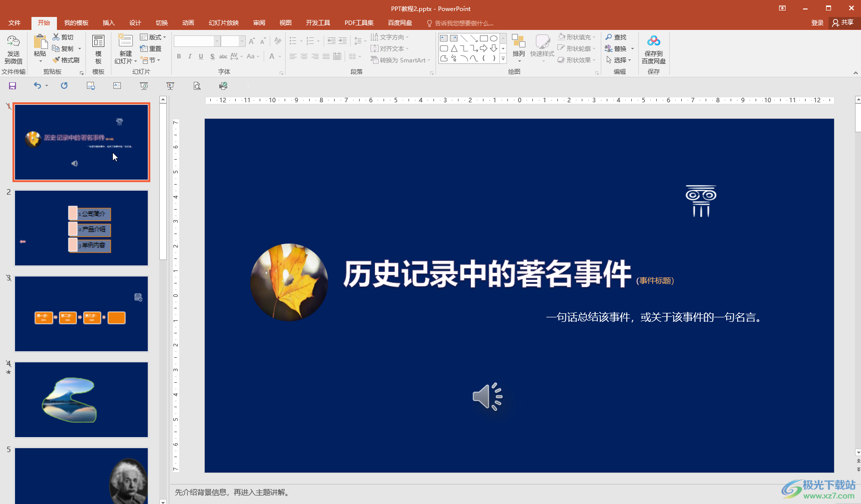Toggle text shadow formatting
The image size is (861, 504).
coord(212,56)
